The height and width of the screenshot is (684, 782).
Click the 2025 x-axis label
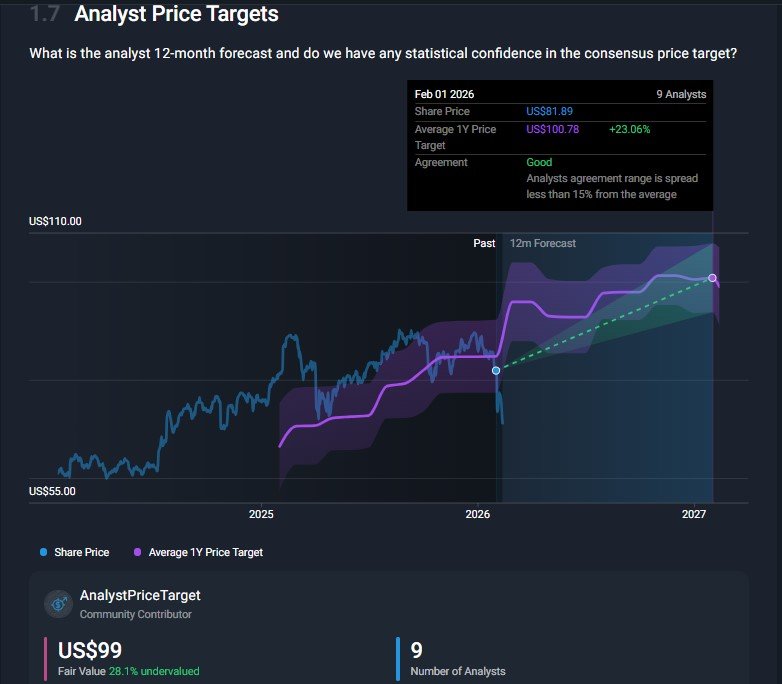[261, 514]
